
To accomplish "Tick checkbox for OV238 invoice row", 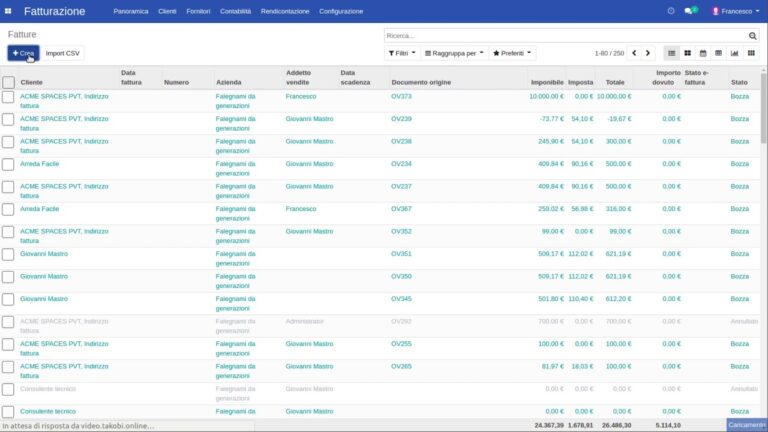I will [8, 142].
